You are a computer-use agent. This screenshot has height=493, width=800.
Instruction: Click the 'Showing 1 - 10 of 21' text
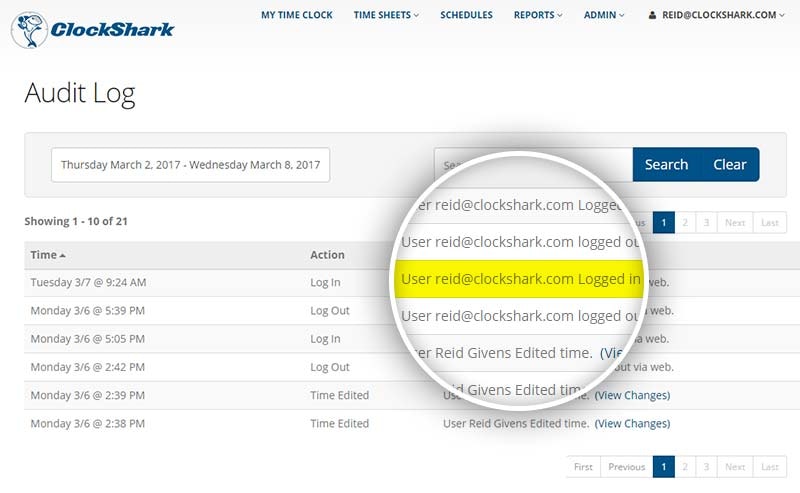(x=76, y=221)
